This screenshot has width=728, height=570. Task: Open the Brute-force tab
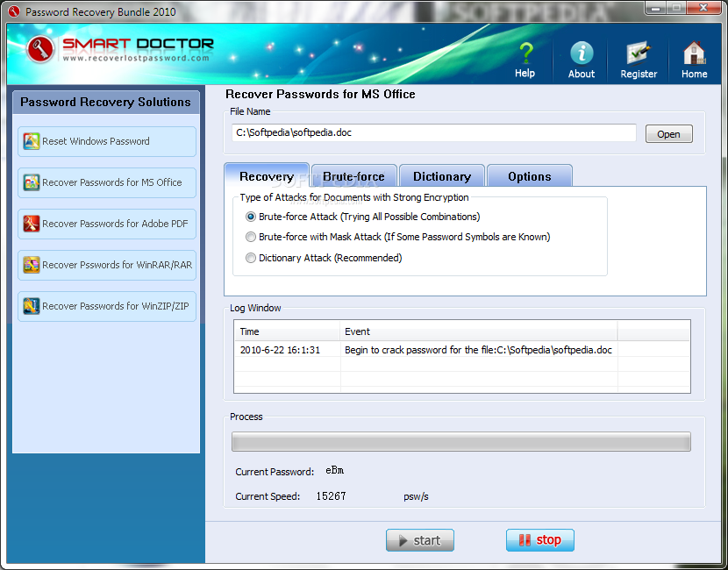(353, 176)
